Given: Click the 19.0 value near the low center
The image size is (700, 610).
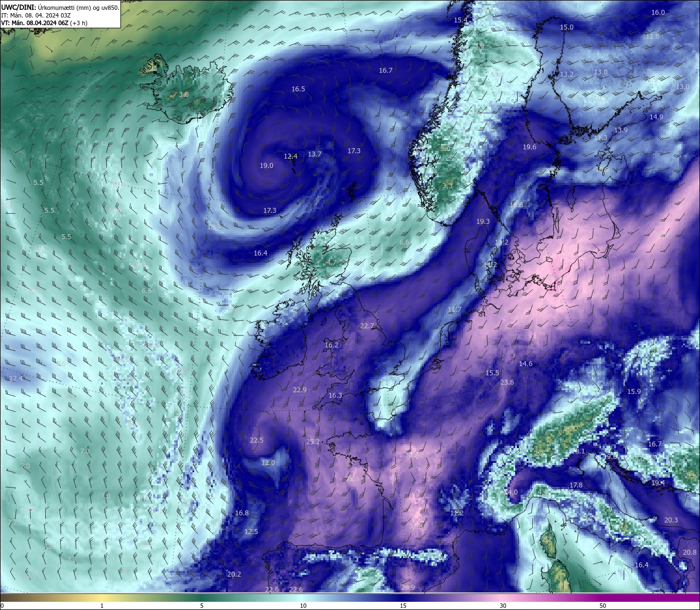Looking at the screenshot, I should [x=266, y=166].
